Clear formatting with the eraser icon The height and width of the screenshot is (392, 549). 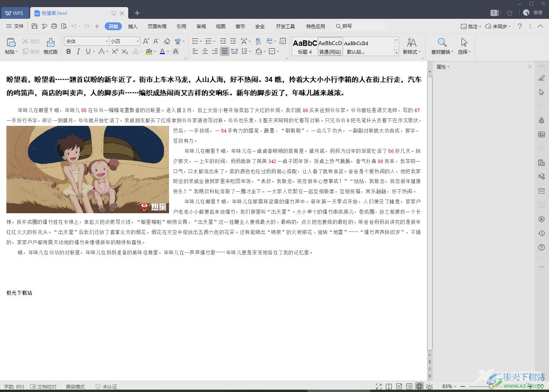(x=167, y=41)
